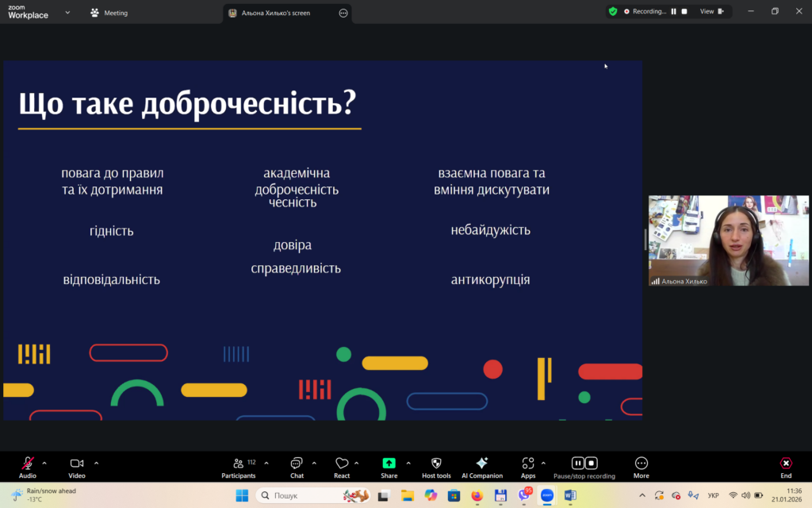This screenshot has height=508, width=812.
Task: Toggle the Video camera button
Action: tap(77, 464)
